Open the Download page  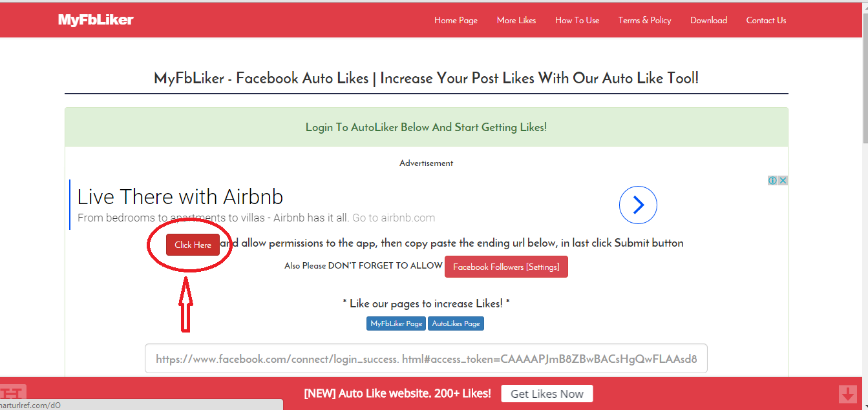(x=708, y=20)
